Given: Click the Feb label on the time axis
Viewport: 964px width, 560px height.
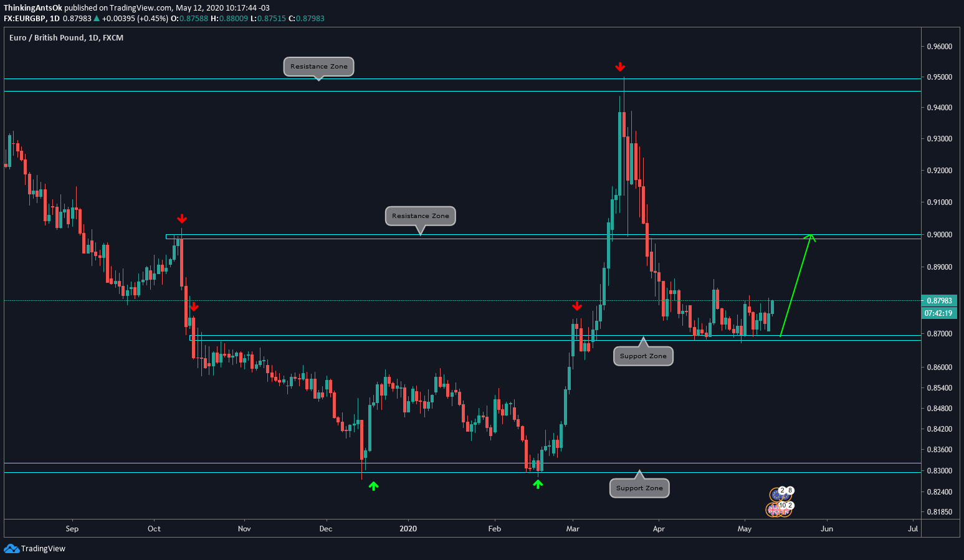Looking at the screenshot, I should [495, 529].
